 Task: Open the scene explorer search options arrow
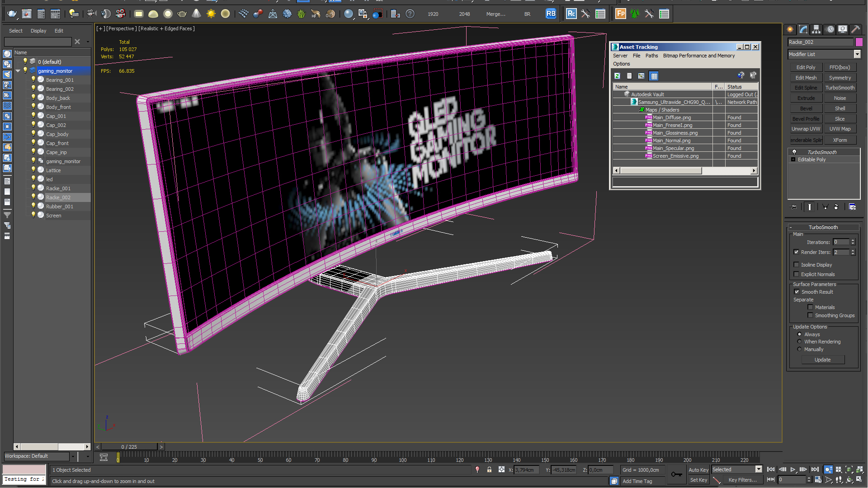click(88, 42)
